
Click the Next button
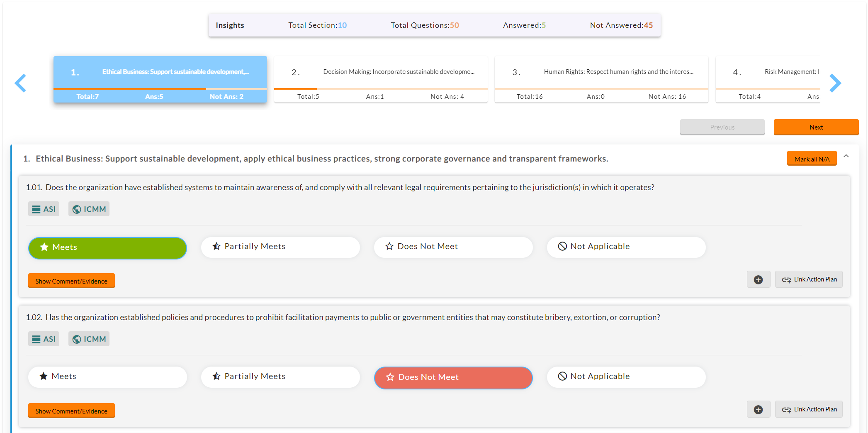point(816,127)
